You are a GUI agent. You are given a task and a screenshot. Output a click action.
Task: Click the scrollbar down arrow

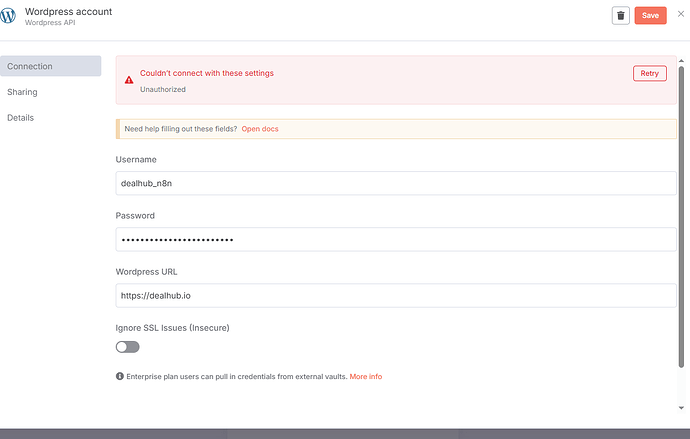681,408
